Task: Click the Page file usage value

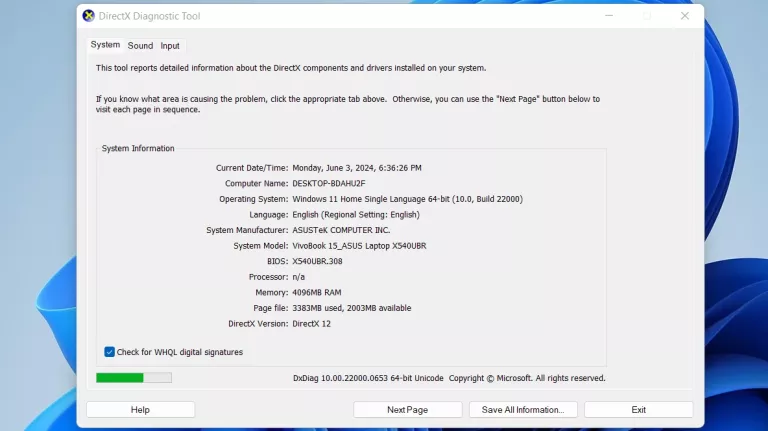Action: 352,308
